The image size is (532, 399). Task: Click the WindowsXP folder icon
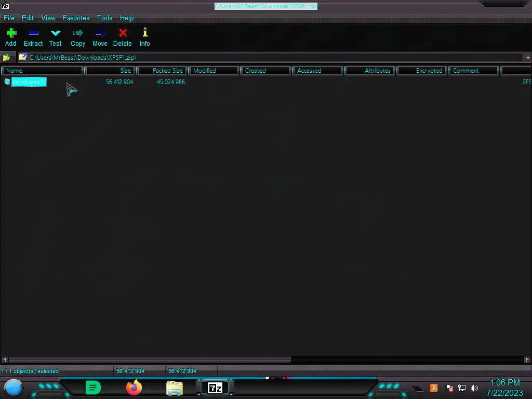point(7,82)
